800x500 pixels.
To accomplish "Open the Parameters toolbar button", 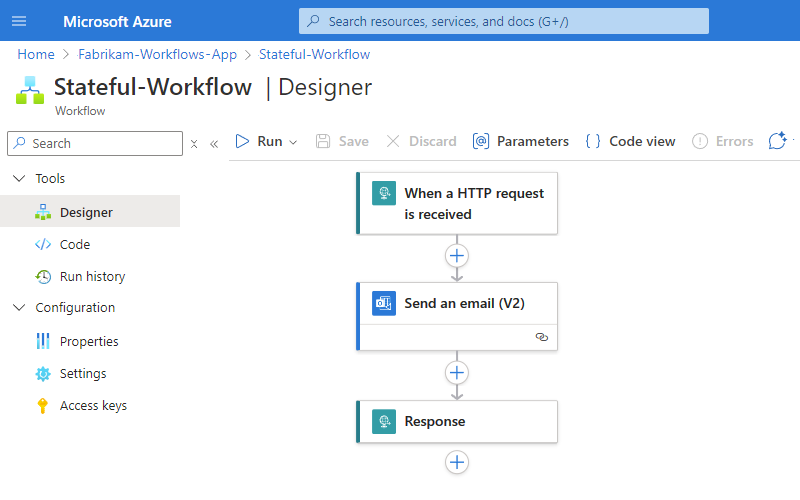I will pyautogui.click(x=521, y=142).
